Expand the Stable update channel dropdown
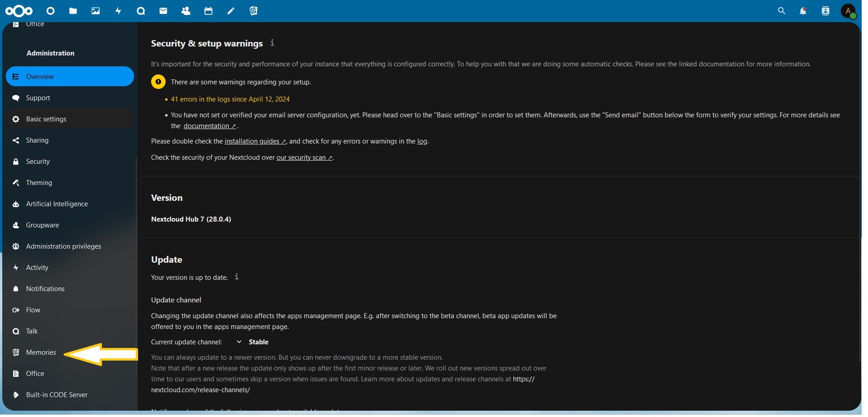868x417 pixels. click(255, 344)
